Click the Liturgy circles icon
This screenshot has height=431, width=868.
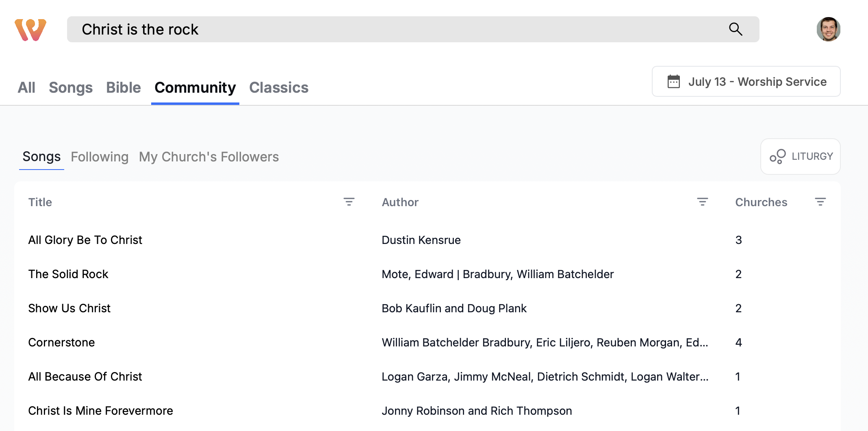777,157
